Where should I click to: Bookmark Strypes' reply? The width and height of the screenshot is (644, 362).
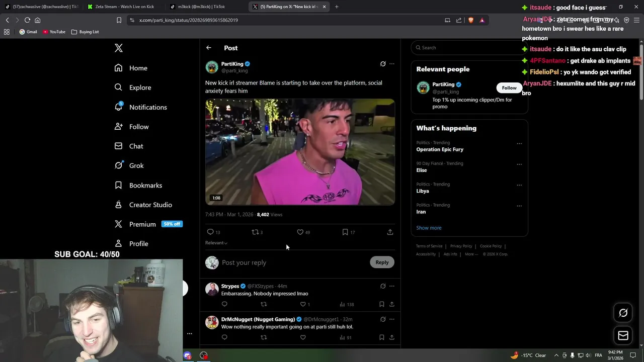pyautogui.click(x=381, y=304)
